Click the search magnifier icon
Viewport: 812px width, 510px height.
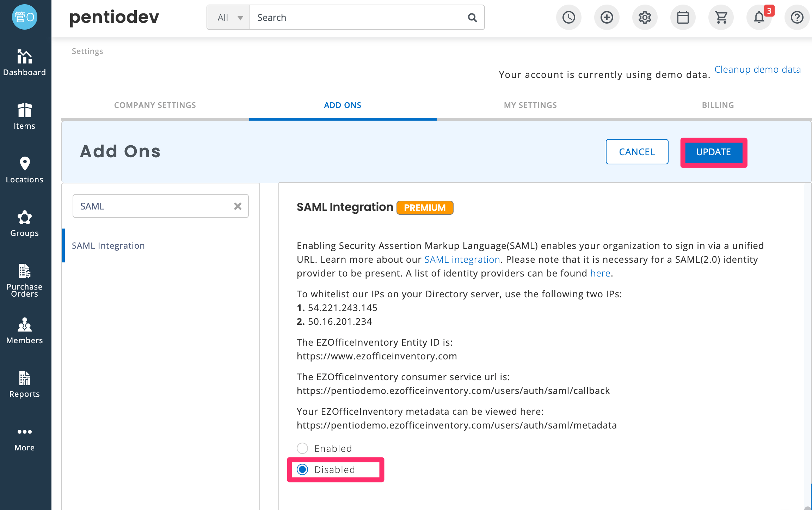pyautogui.click(x=472, y=18)
